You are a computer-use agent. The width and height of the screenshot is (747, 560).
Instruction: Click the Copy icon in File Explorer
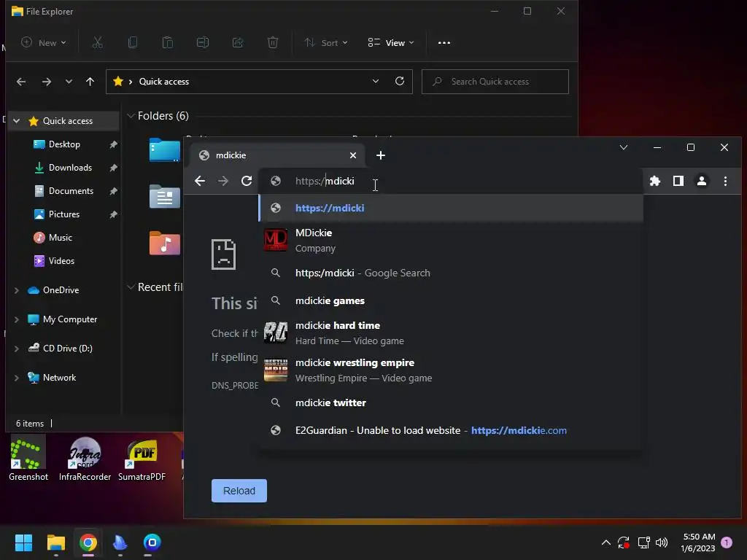point(133,42)
